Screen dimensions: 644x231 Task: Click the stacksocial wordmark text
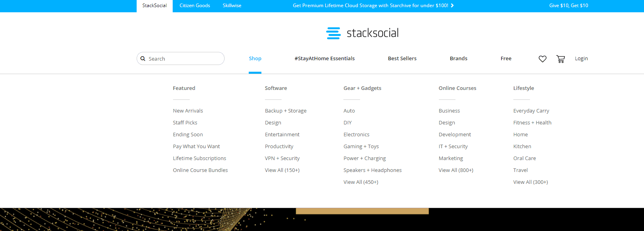click(373, 33)
